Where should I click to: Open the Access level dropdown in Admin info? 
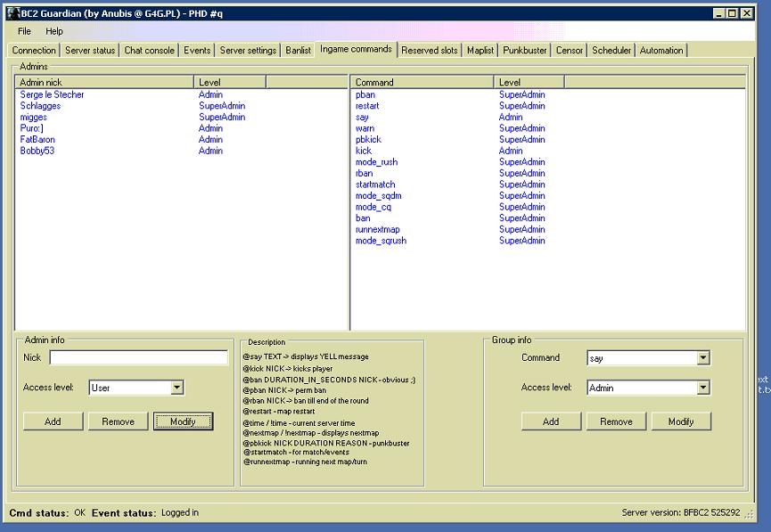coord(176,388)
